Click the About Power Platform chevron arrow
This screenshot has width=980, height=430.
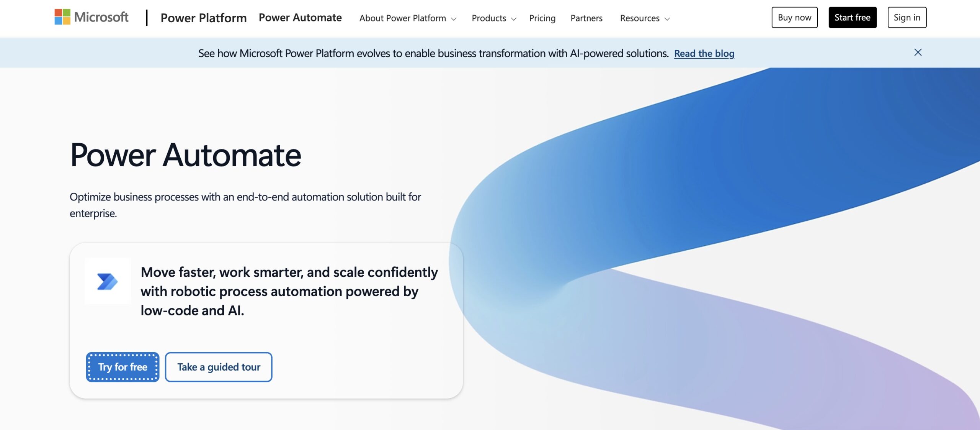coord(454,19)
